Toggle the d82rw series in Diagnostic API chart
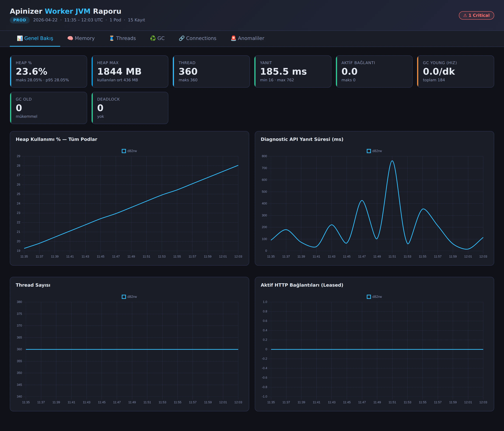This screenshot has height=431, width=504. [369, 151]
